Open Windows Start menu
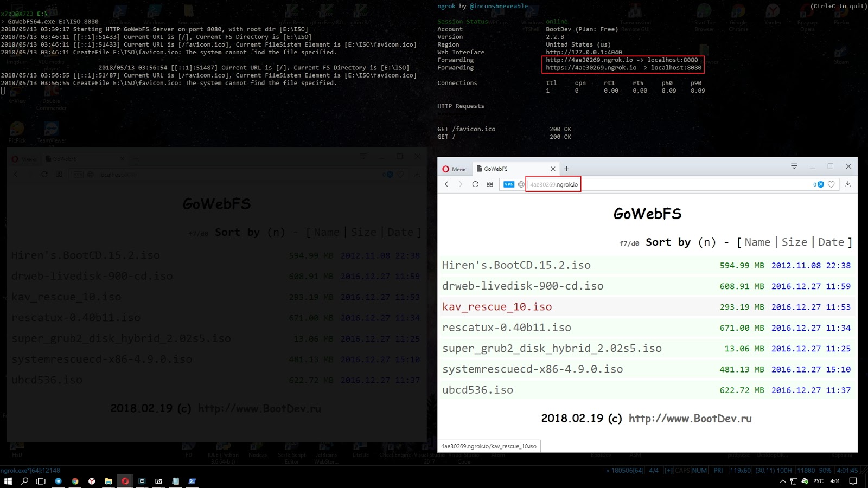This screenshot has width=868, height=488. click(8, 481)
